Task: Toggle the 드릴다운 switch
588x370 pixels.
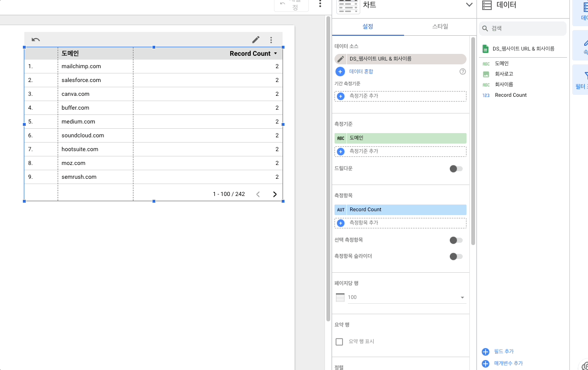Action: click(x=456, y=169)
